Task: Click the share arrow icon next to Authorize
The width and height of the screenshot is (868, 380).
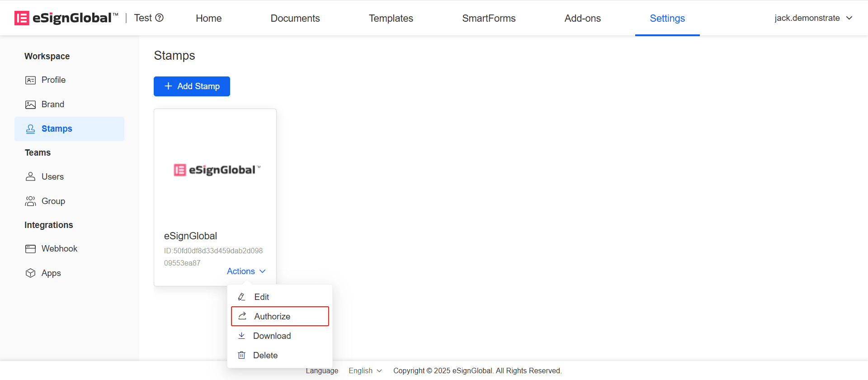Action: click(x=242, y=316)
